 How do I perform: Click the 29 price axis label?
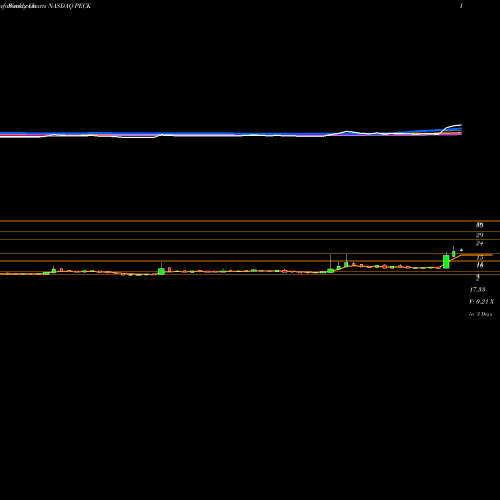click(x=479, y=235)
